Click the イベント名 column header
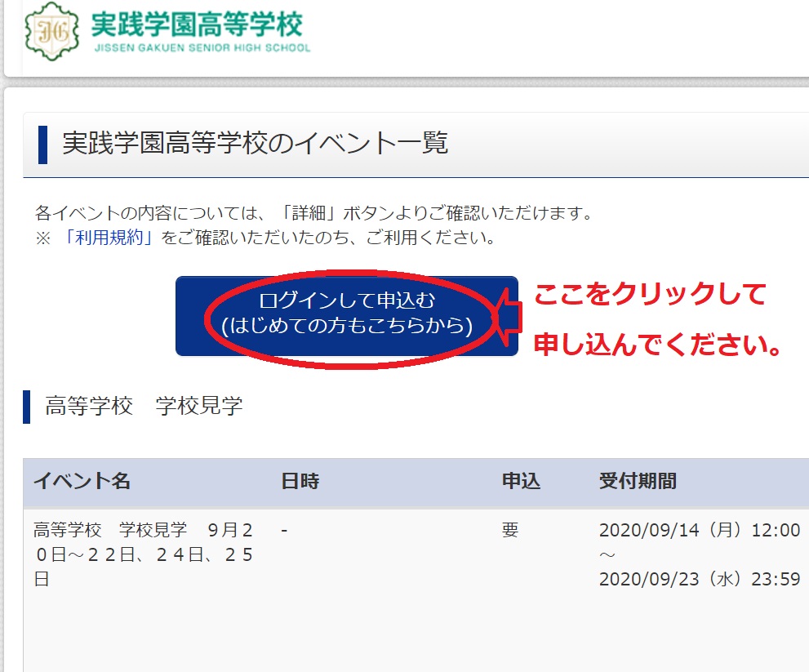The height and width of the screenshot is (672, 809). pyautogui.click(x=82, y=481)
